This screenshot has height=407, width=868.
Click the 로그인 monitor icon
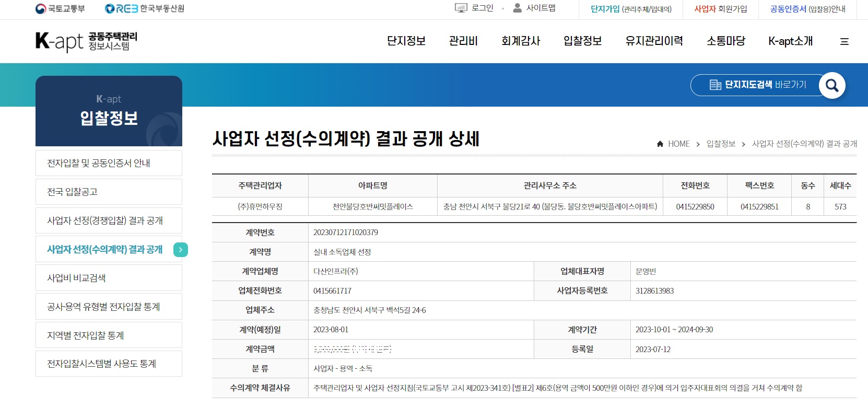point(461,8)
